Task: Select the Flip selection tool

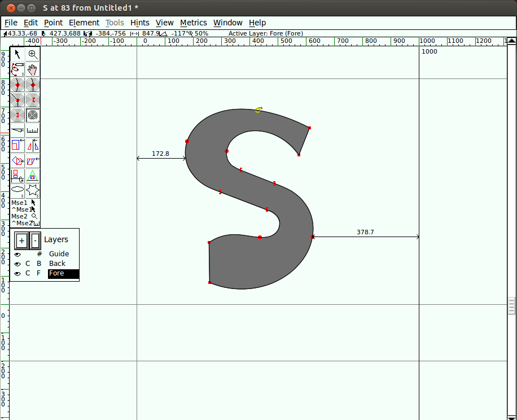Action: tap(33, 146)
